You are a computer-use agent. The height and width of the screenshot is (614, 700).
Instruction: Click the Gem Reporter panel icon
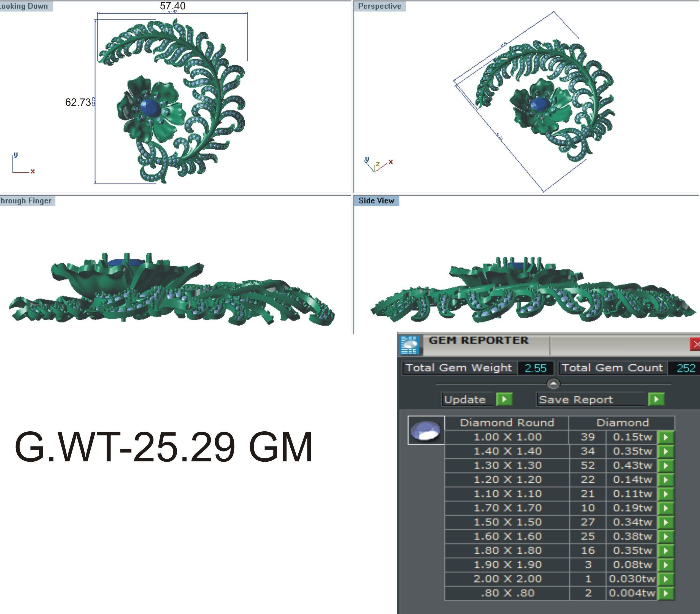(410, 345)
